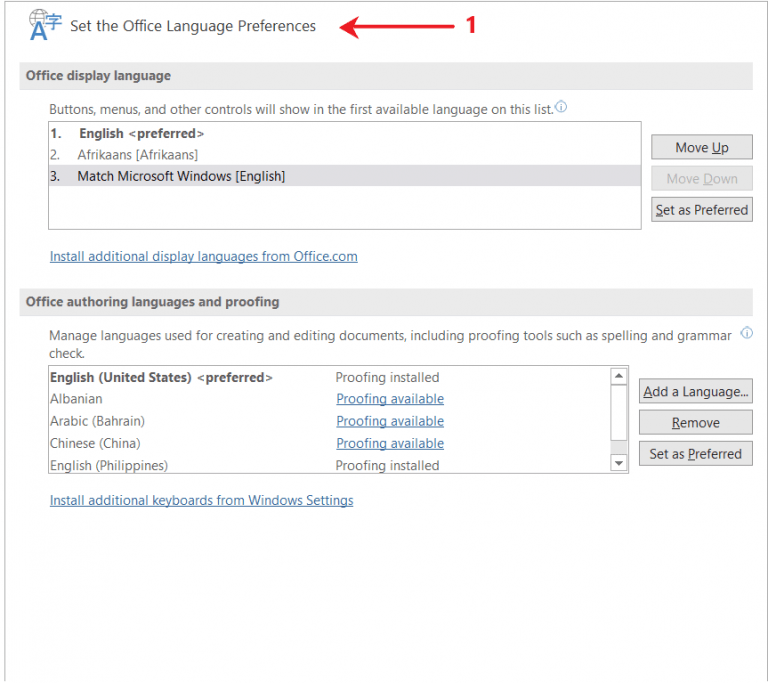Click the Move Up button
Image resolution: width=768 pixels, height=683 pixels.
701,147
